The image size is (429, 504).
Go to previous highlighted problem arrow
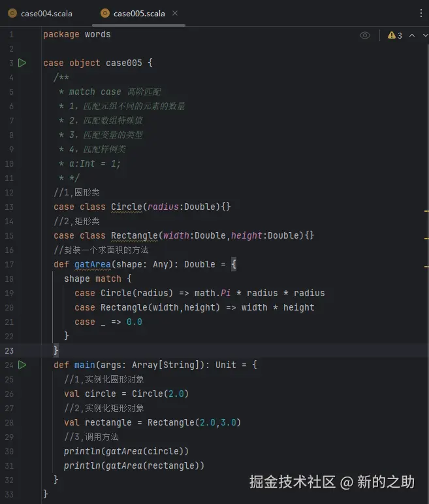click(411, 35)
